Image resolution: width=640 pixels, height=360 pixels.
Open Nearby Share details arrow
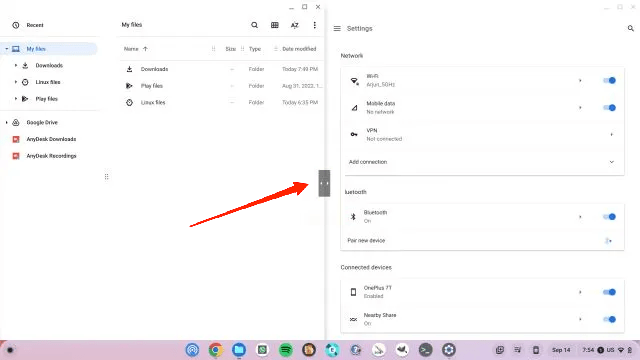(x=580, y=319)
